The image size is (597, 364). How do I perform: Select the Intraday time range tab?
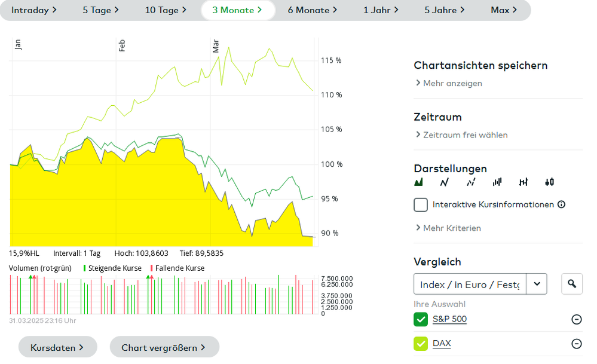(34, 10)
